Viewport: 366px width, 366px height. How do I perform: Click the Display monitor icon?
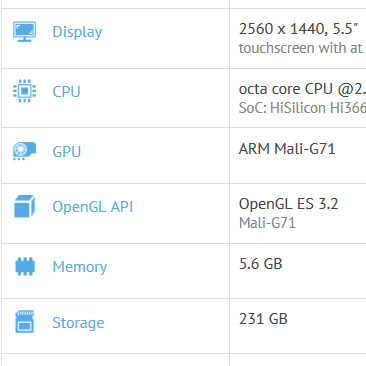click(x=24, y=32)
